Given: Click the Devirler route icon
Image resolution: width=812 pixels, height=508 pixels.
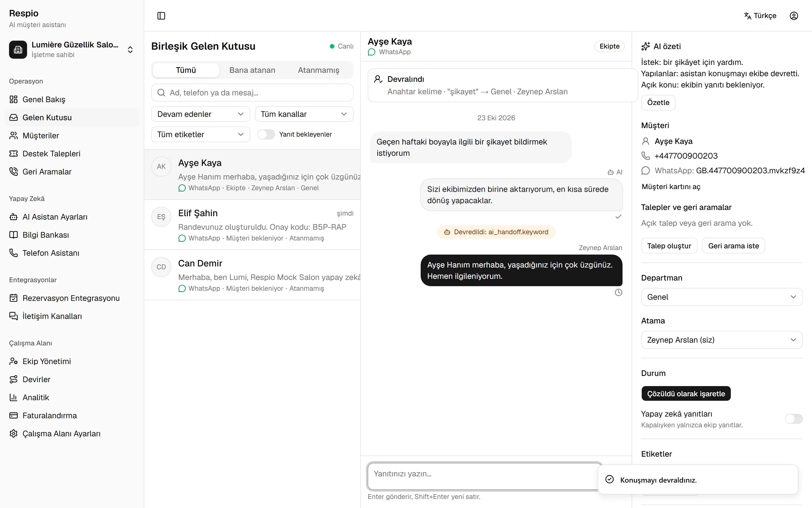Looking at the screenshot, I should click(14, 379).
